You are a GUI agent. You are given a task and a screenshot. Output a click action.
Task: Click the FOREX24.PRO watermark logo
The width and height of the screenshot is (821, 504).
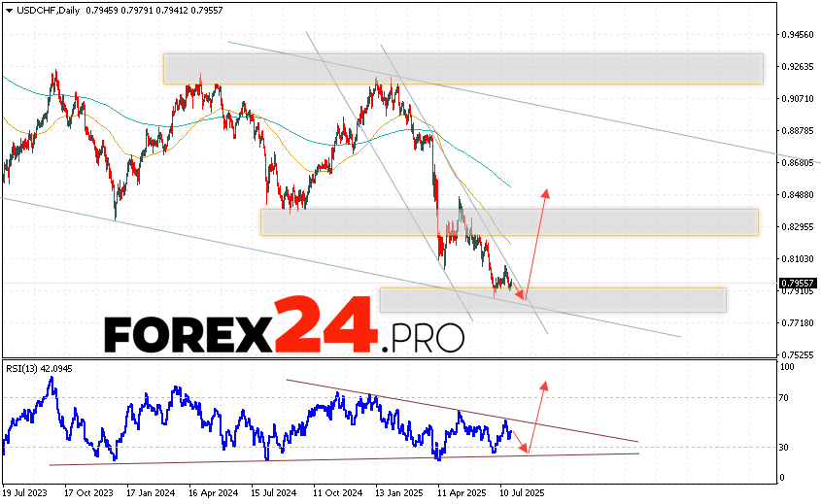(284, 330)
